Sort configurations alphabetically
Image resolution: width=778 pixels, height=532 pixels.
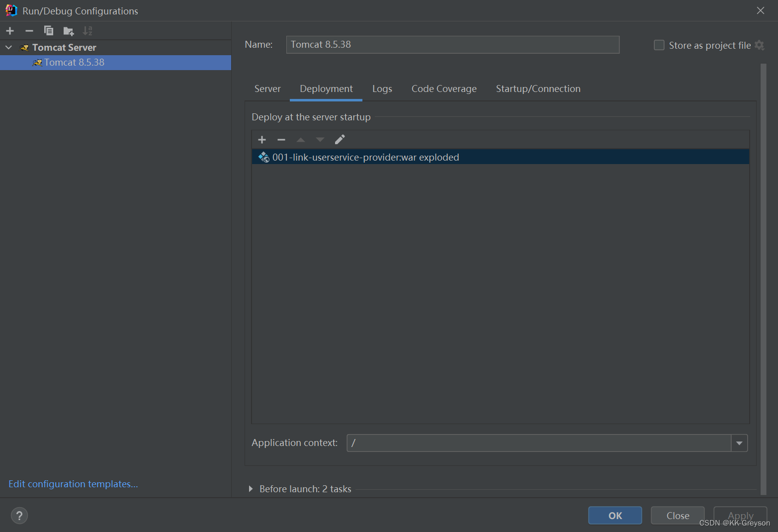87,31
